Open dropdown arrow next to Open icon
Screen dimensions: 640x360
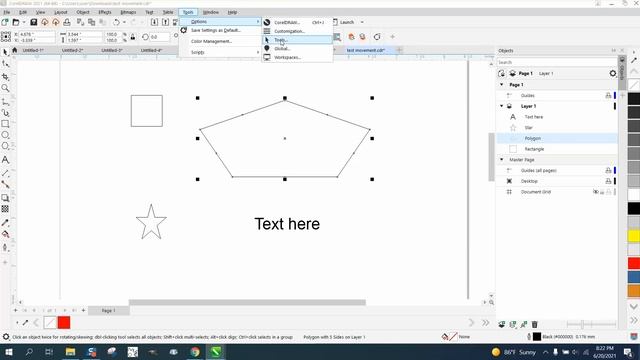coord(24,22)
